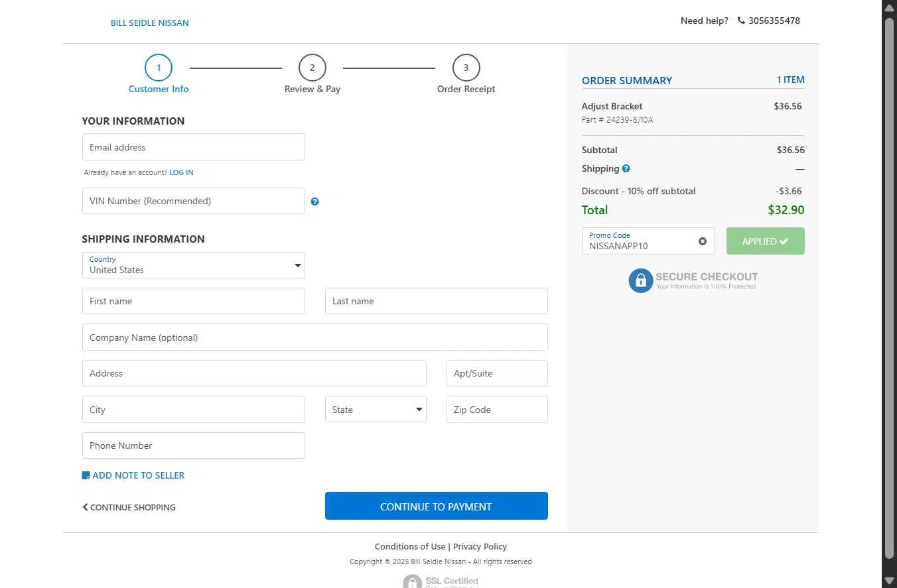Click the note icon beside Add Note to Seller
The image size is (897, 588).
click(86, 475)
